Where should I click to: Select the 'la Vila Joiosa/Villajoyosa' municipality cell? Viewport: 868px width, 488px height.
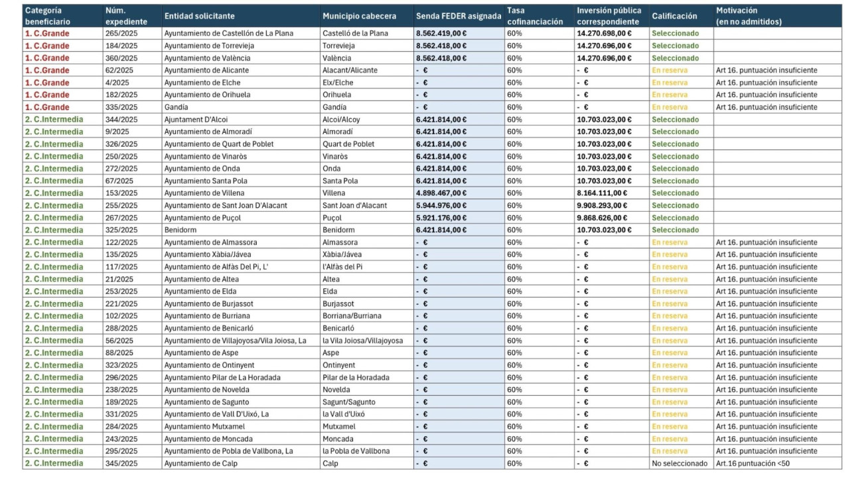click(x=362, y=341)
